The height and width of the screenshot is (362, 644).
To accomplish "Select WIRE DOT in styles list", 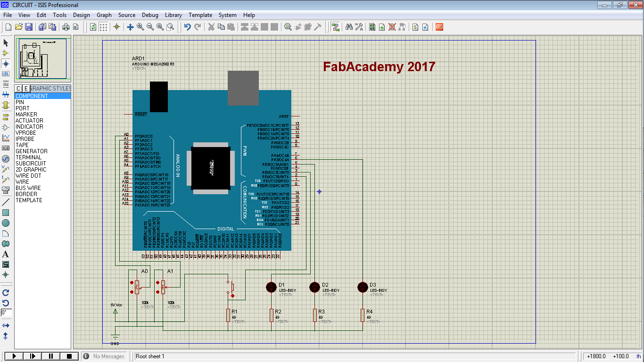I will pyautogui.click(x=43, y=176).
